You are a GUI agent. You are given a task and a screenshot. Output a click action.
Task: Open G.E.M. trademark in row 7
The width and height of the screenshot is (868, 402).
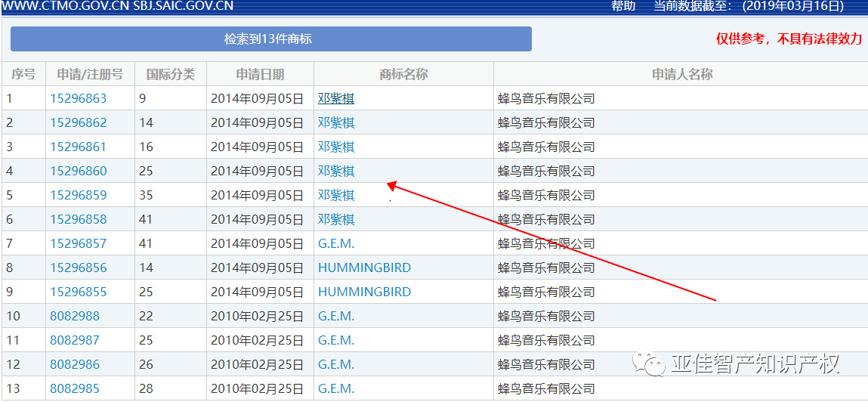pyautogui.click(x=336, y=243)
